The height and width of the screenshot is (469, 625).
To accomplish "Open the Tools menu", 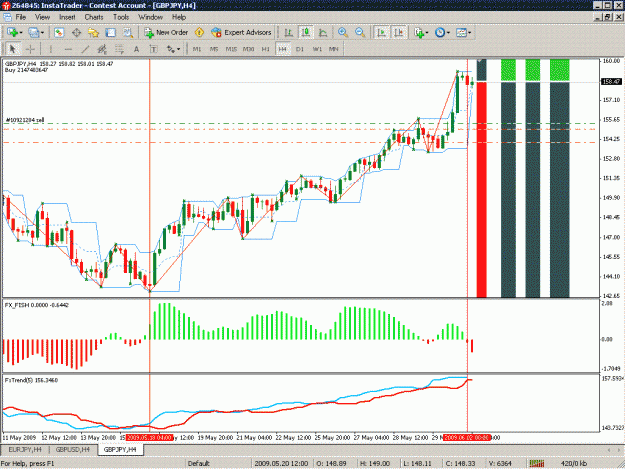I will pyautogui.click(x=121, y=17).
